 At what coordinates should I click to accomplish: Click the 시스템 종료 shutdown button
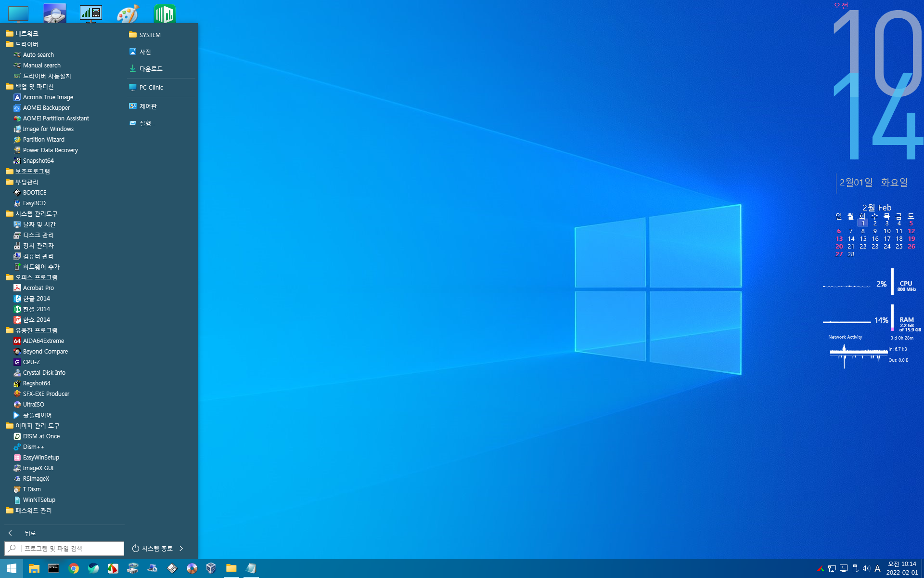[x=152, y=549]
